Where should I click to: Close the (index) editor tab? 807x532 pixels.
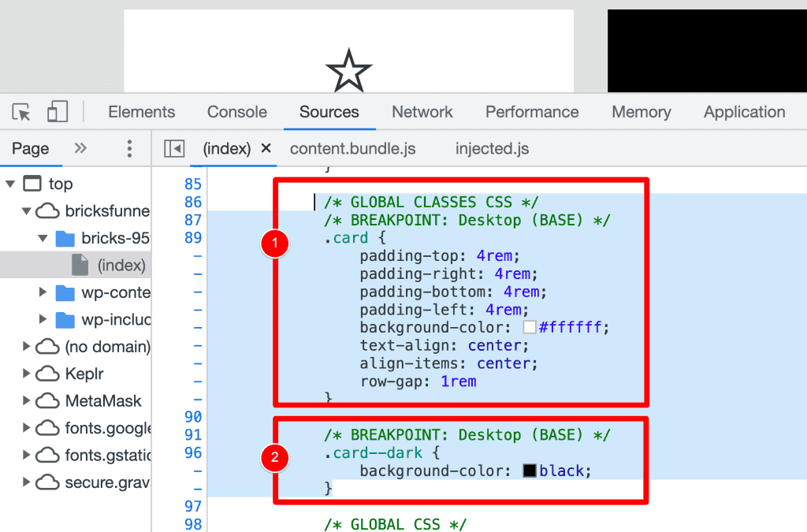[x=264, y=148]
